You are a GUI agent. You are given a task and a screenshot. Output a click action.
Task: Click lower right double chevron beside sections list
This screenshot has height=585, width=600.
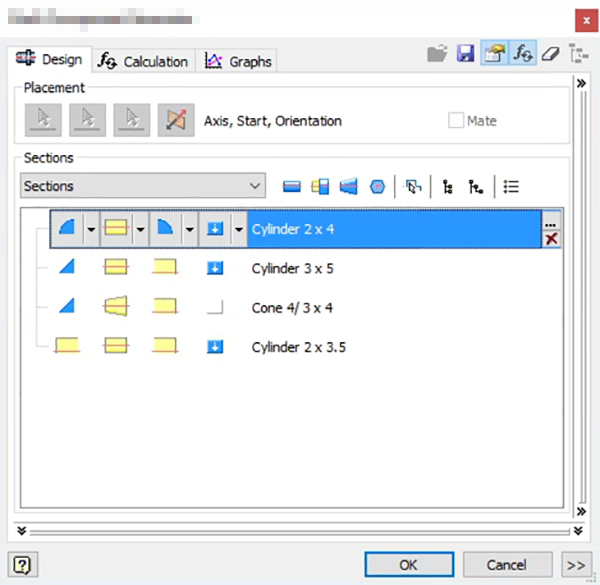pyautogui.click(x=581, y=511)
